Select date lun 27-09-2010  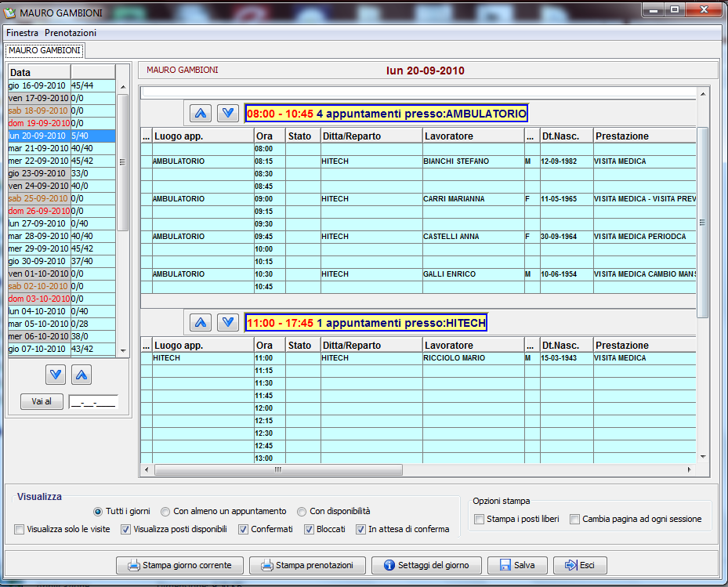(x=62, y=223)
